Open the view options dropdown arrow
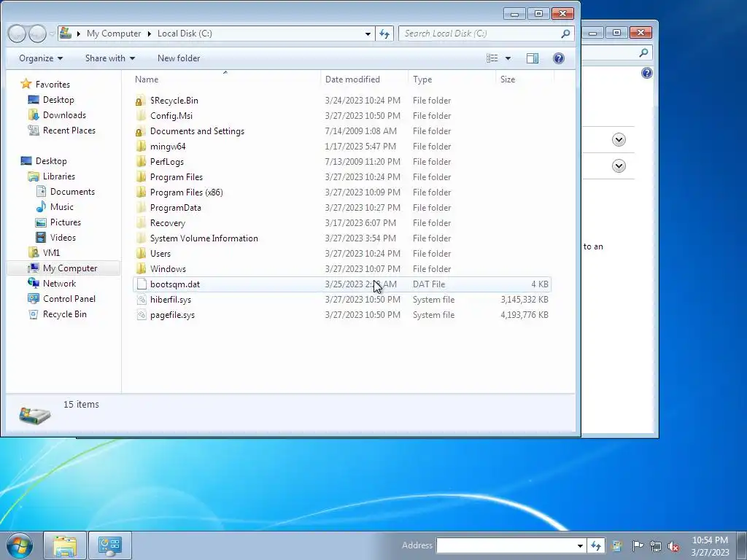 click(x=508, y=58)
